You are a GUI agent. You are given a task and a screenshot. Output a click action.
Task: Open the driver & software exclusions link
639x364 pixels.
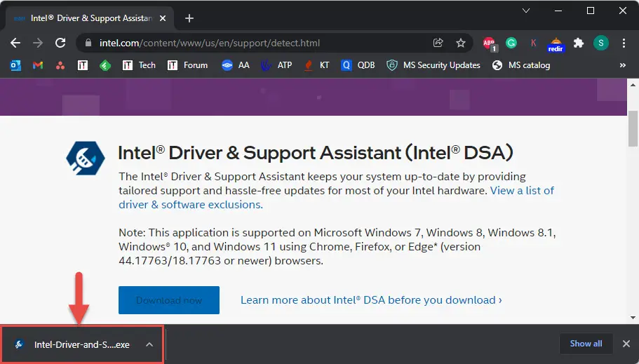pos(191,205)
